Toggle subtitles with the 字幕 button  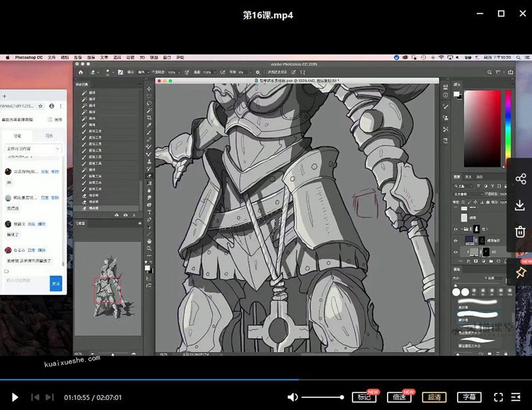[469, 397]
